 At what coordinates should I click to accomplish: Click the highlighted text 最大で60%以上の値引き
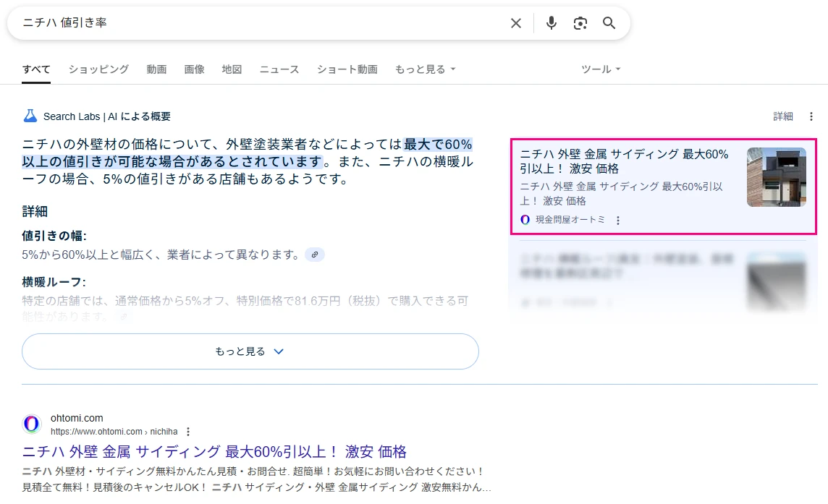tap(247, 153)
